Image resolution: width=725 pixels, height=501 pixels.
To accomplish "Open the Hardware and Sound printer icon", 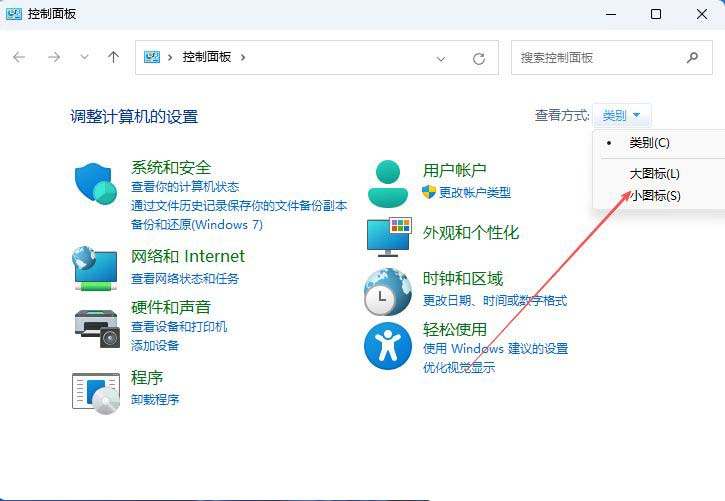I will click(96, 324).
